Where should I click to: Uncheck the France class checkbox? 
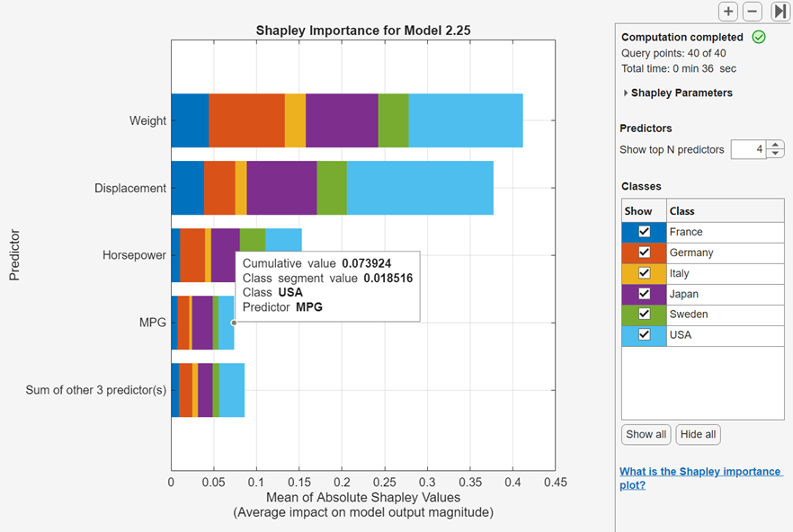[644, 232]
